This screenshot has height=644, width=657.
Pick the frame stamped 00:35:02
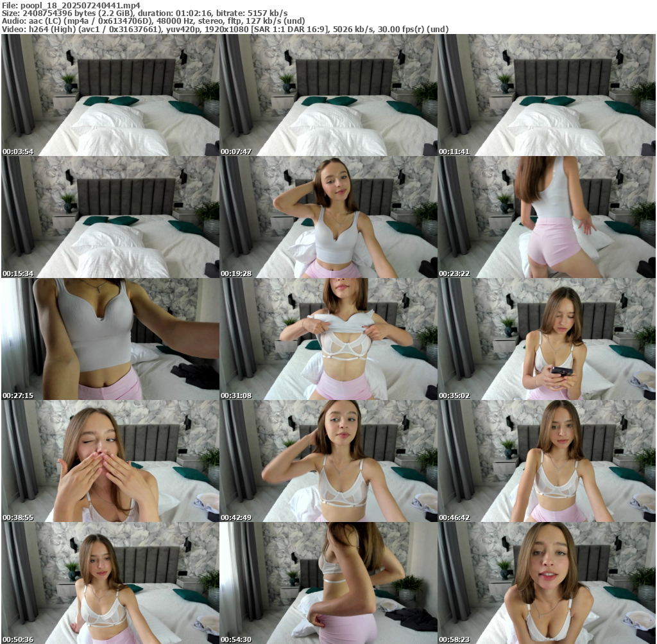coord(547,339)
